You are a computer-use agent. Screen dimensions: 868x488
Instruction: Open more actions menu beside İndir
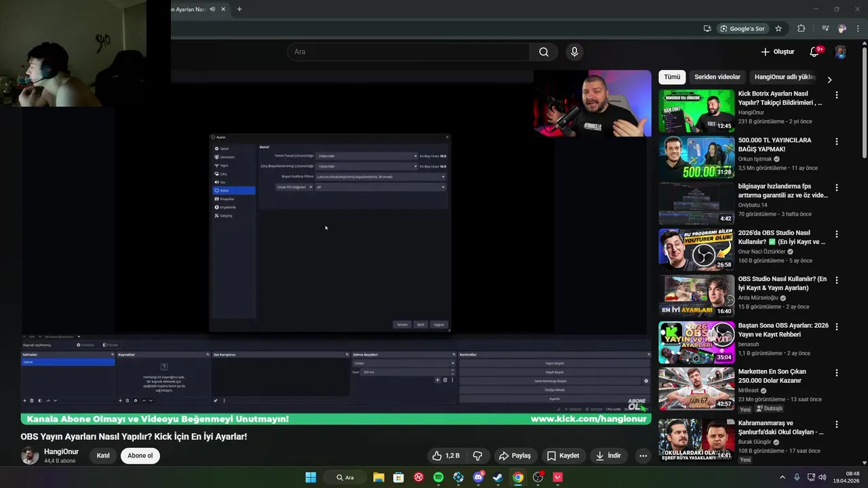[x=643, y=455]
